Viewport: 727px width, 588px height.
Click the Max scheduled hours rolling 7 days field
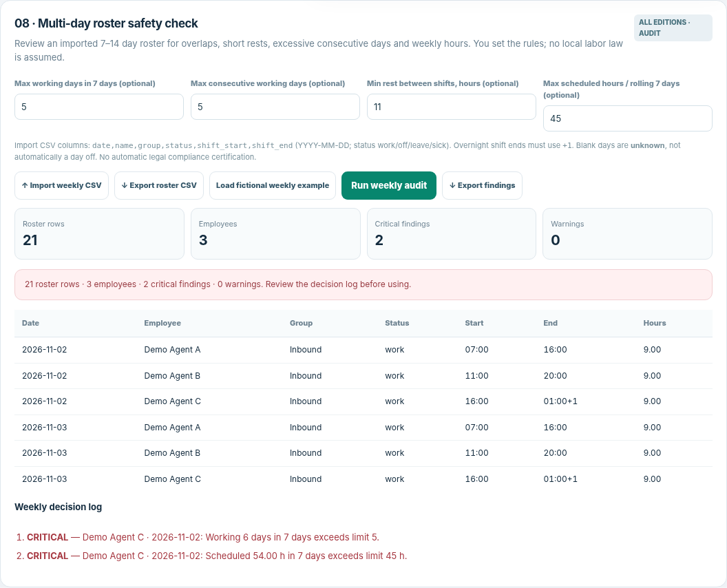coord(628,118)
